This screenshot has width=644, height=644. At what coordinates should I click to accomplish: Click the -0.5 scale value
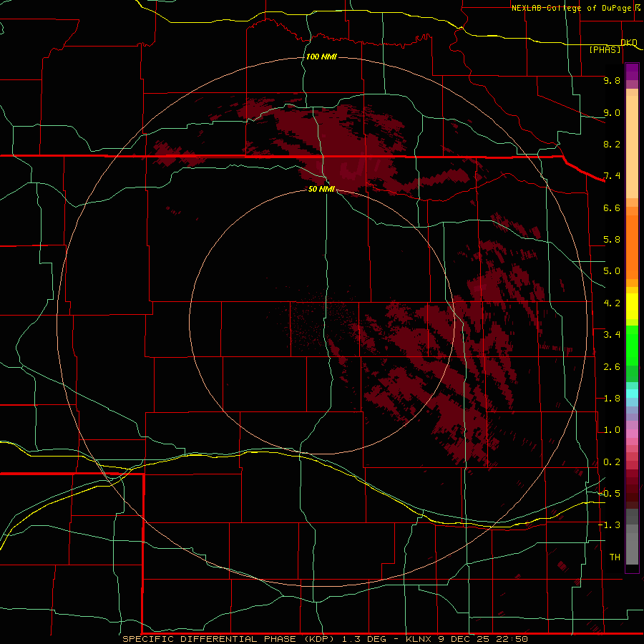(610, 494)
